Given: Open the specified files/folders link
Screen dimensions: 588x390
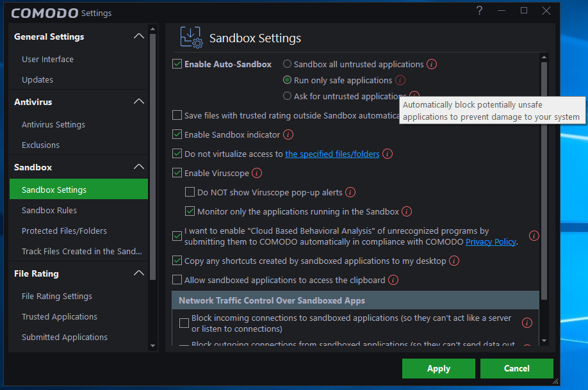Looking at the screenshot, I should click(332, 154).
